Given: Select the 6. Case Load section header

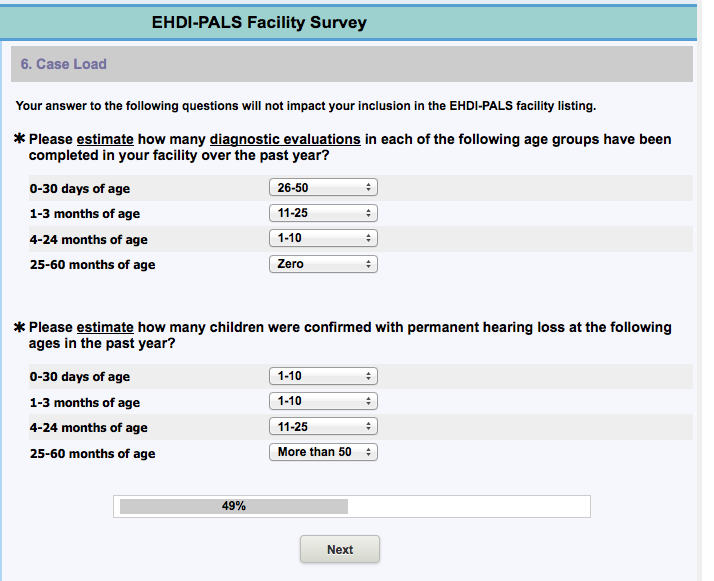Looking at the screenshot, I should tap(64, 64).
